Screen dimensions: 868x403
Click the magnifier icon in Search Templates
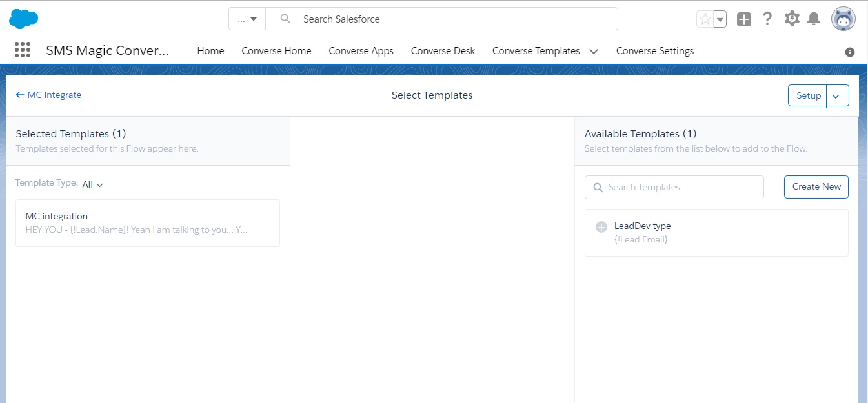click(x=598, y=187)
